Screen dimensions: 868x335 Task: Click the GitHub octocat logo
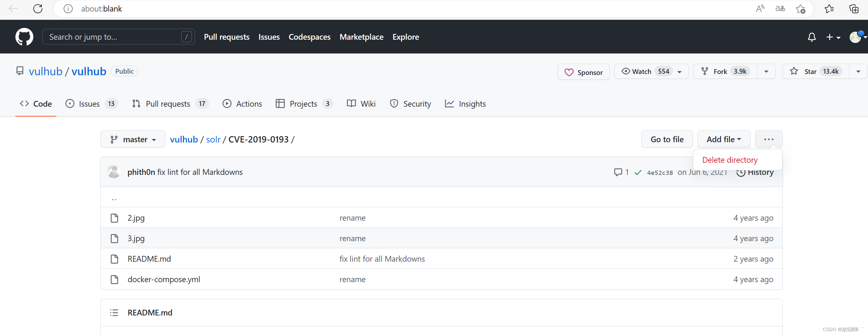24,37
